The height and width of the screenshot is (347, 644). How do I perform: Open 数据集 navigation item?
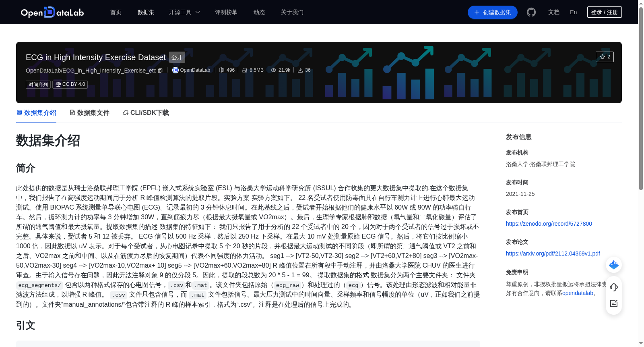click(x=146, y=12)
